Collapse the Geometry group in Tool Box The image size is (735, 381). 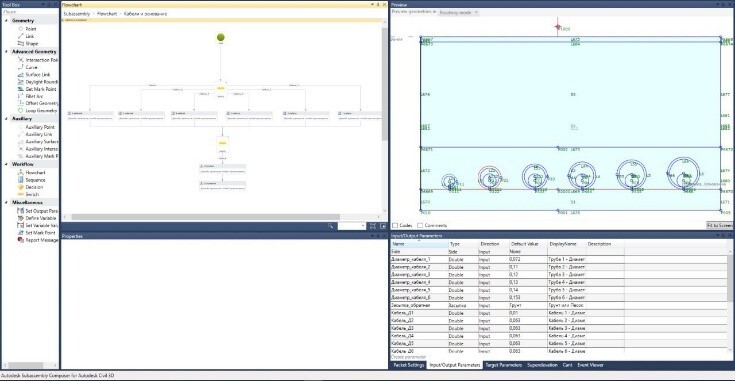point(6,21)
